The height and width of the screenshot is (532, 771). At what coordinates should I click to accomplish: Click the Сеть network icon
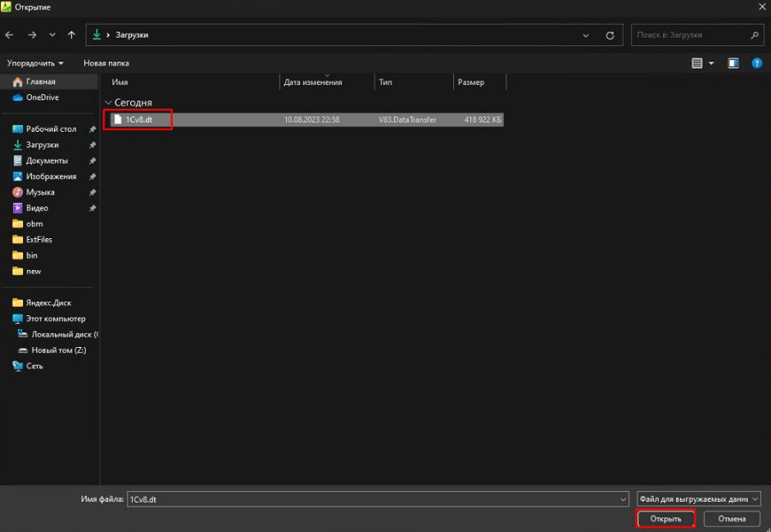18,366
